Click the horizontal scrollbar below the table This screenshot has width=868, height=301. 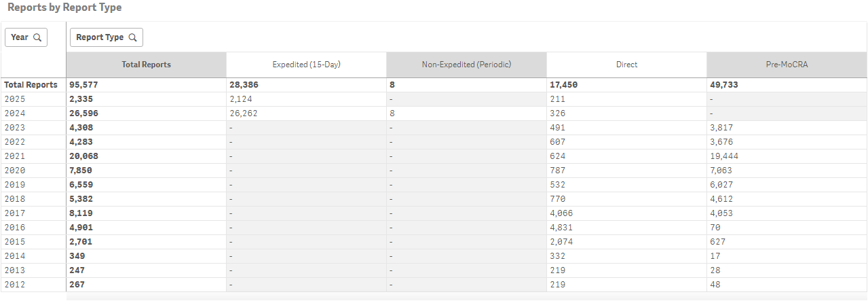[467, 297]
